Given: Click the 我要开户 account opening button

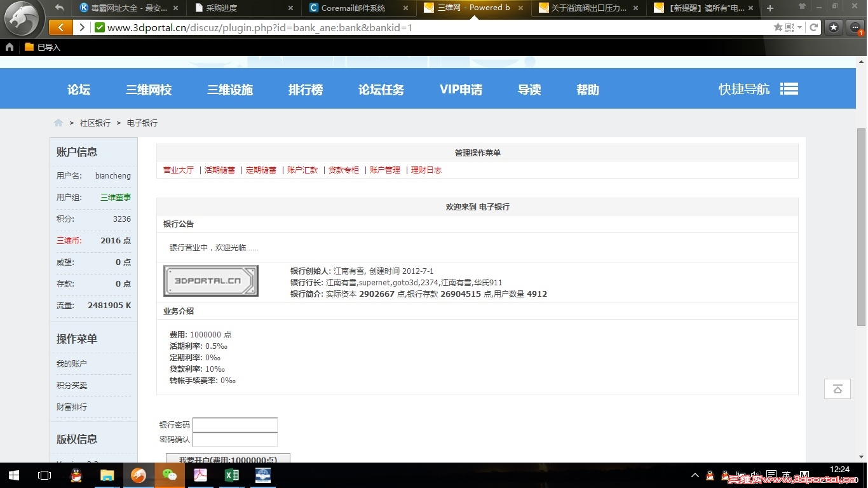Looking at the screenshot, I should [x=228, y=459].
